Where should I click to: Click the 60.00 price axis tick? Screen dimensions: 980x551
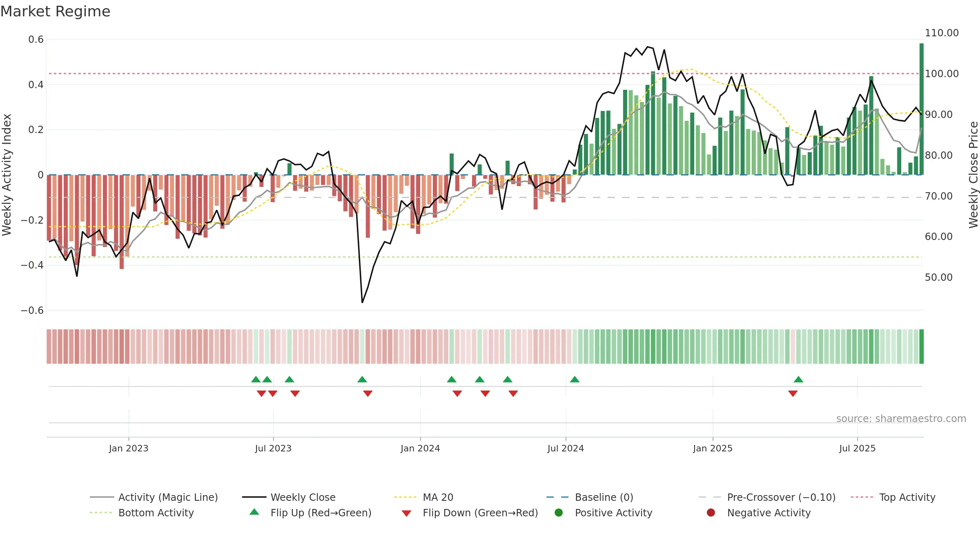click(x=939, y=237)
